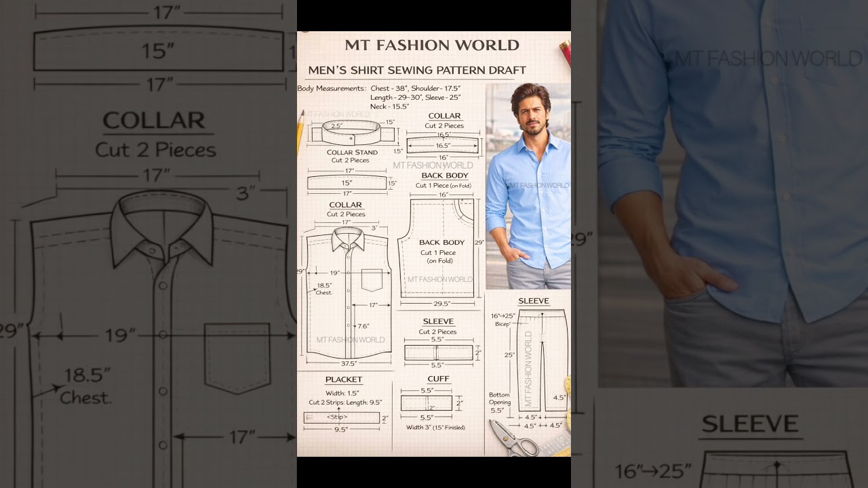Click SLEEVE heading above the Bicep sleeve diagram
The width and height of the screenshot is (868, 488).
(534, 301)
